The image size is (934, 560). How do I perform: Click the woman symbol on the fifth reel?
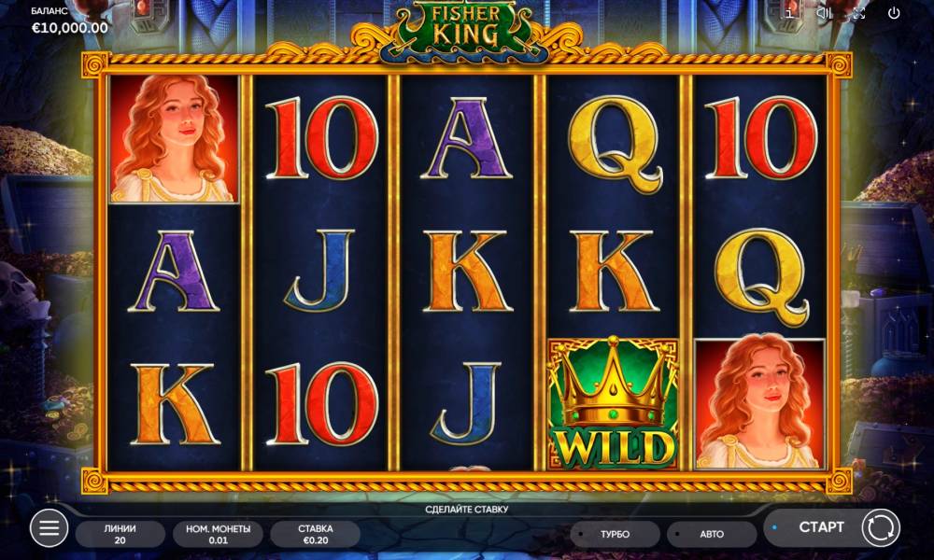[x=759, y=403]
